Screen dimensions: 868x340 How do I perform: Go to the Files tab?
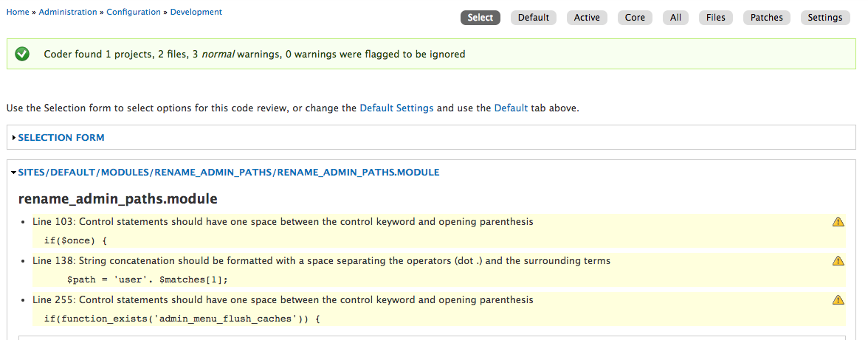point(715,18)
